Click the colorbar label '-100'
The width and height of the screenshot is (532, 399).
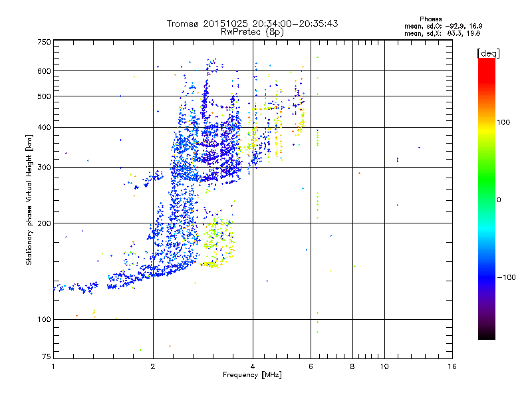click(x=506, y=277)
